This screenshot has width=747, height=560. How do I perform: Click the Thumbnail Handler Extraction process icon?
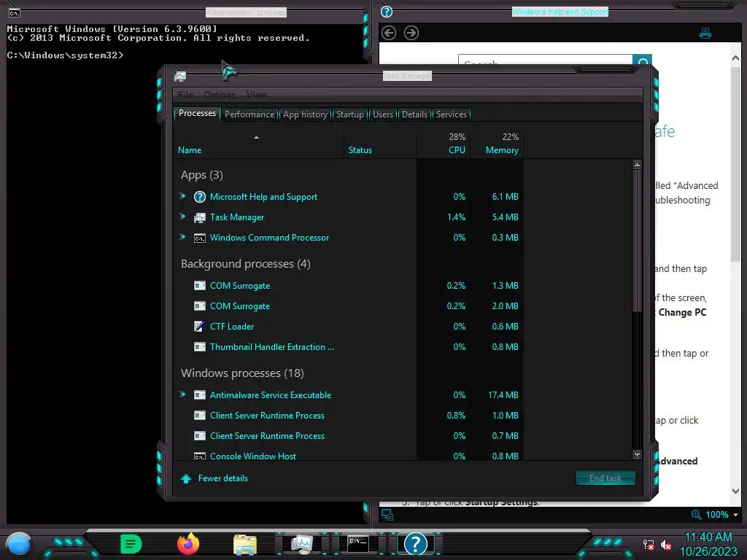(x=200, y=347)
